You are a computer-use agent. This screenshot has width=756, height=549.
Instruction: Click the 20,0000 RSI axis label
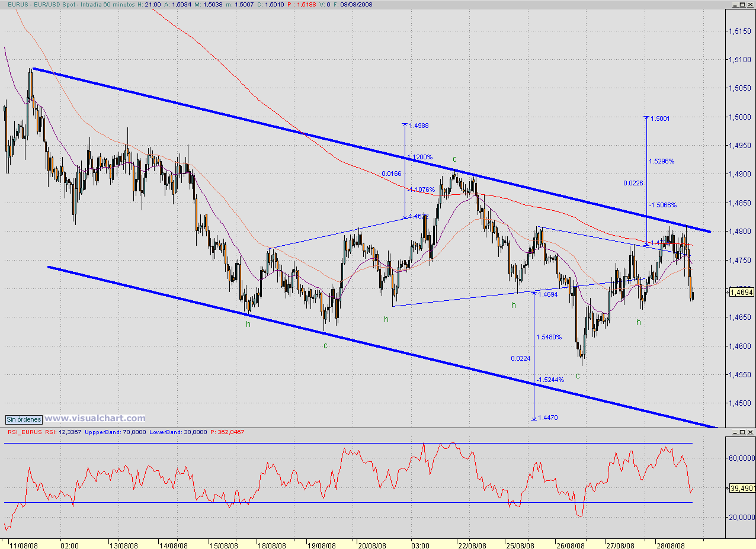click(x=741, y=517)
